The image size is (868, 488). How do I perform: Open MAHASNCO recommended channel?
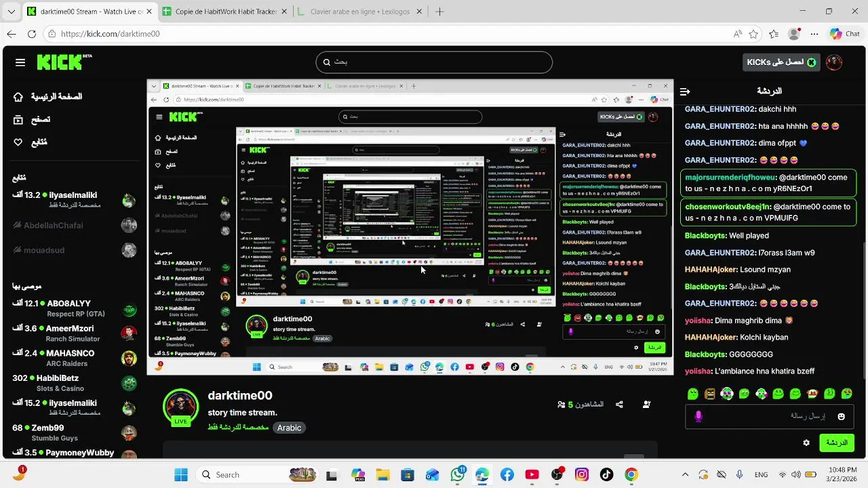(x=73, y=358)
